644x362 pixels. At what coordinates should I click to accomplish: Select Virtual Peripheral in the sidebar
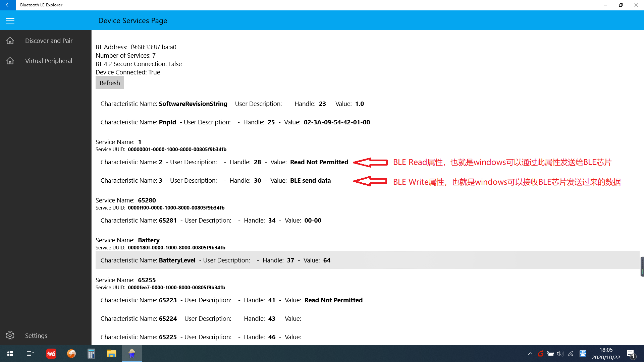tap(49, 61)
